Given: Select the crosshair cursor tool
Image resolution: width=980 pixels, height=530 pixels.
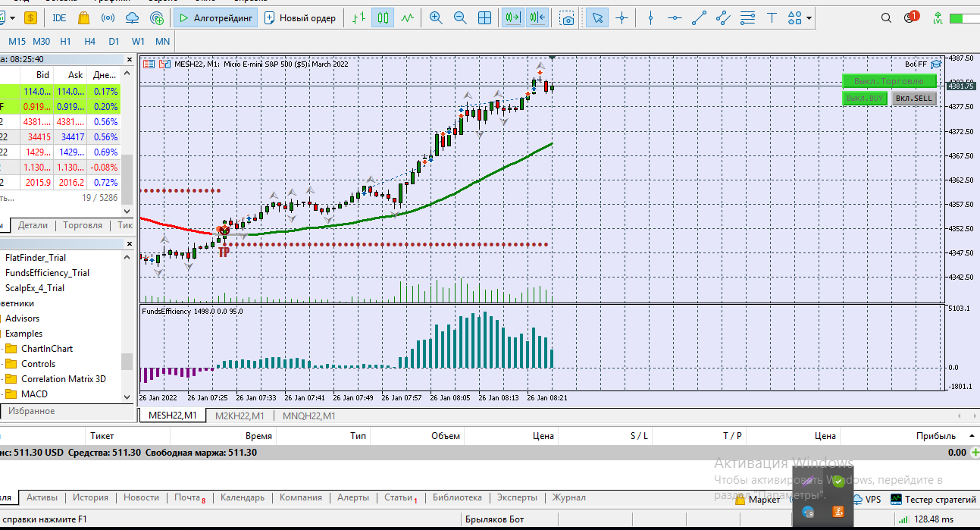Looking at the screenshot, I should pos(622,17).
